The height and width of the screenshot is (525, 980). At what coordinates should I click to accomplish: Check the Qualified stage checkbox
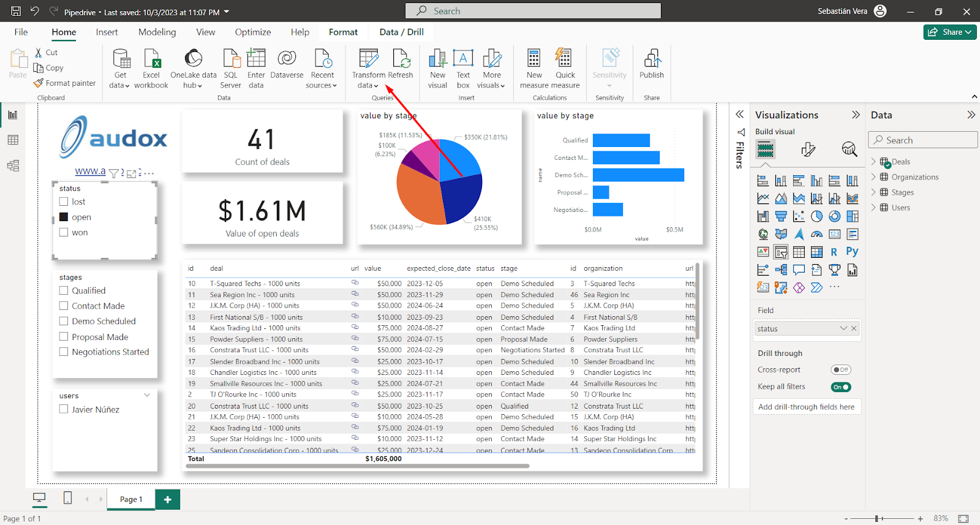(64, 290)
